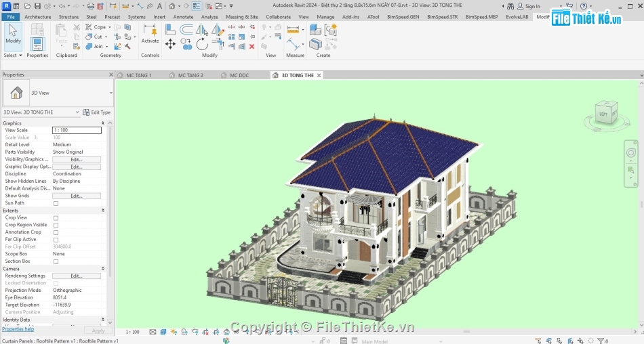Click the Visual Style icon in view control bar
This screenshot has width=644, height=344.
[x=163, y=332]
